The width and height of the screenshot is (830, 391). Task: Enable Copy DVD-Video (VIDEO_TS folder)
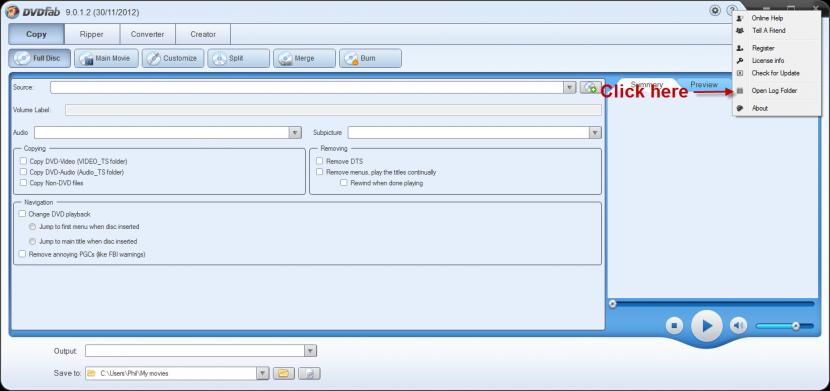coord(23,161)
